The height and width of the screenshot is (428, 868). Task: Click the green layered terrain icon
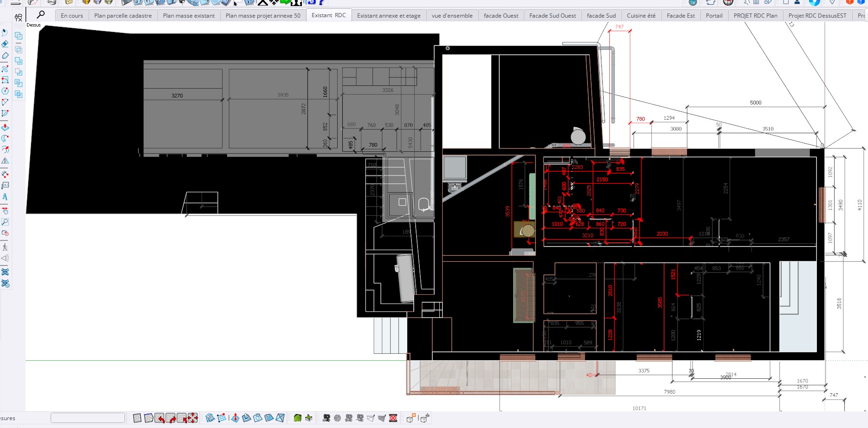coord(298,418)
